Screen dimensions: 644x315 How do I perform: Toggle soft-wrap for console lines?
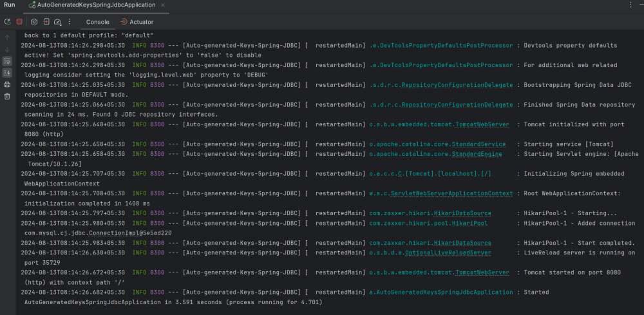coord(7,61)
